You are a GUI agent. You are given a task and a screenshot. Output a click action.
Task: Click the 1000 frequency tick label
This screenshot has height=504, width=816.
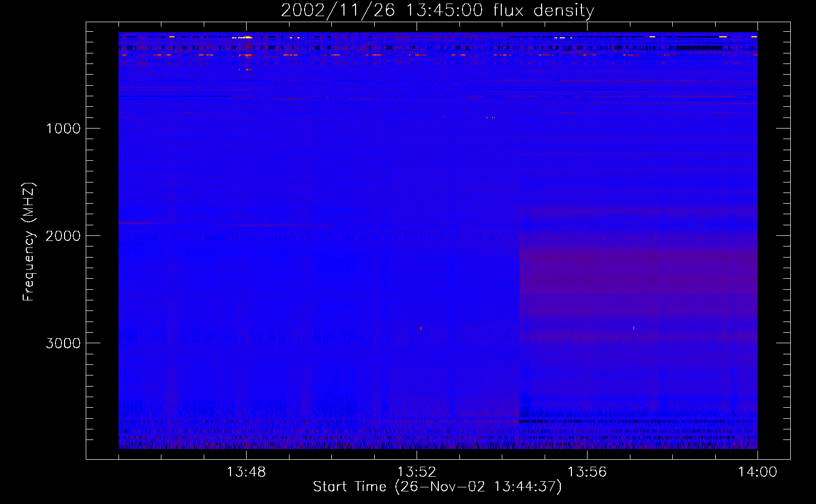(63, 129)
